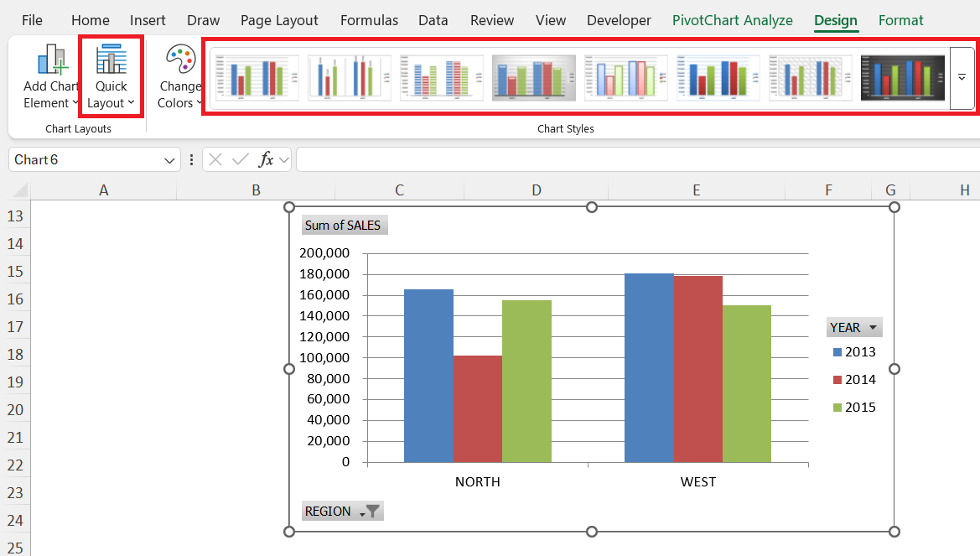Expand the Chart Styles gallery more arrow
This screenshot has width=980, height=556.
coord(962,78)
